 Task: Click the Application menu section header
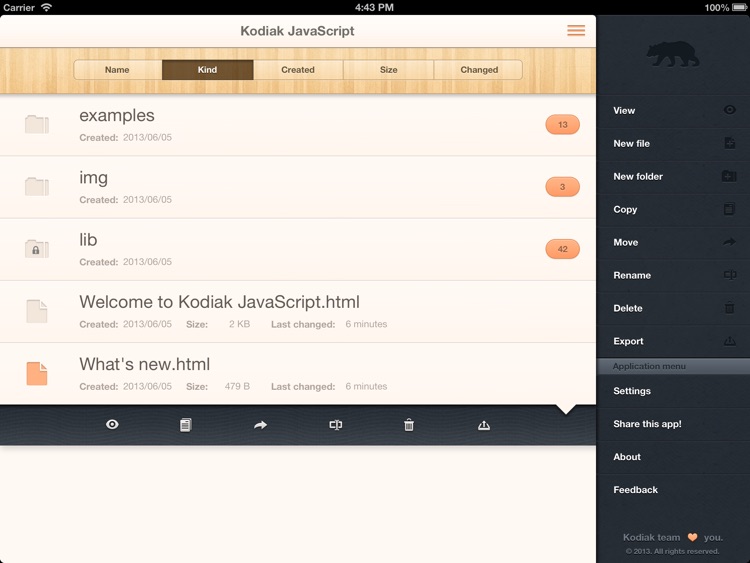673,366
